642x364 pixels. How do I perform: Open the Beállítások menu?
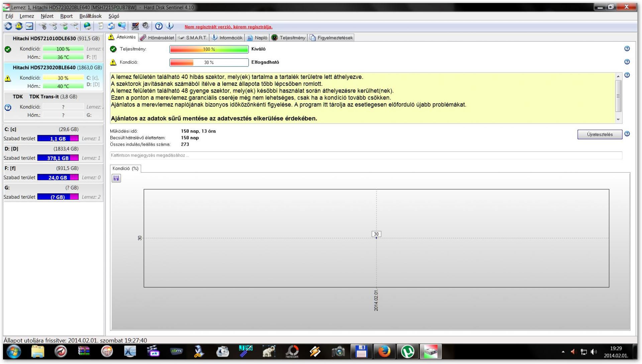[90, 16]
